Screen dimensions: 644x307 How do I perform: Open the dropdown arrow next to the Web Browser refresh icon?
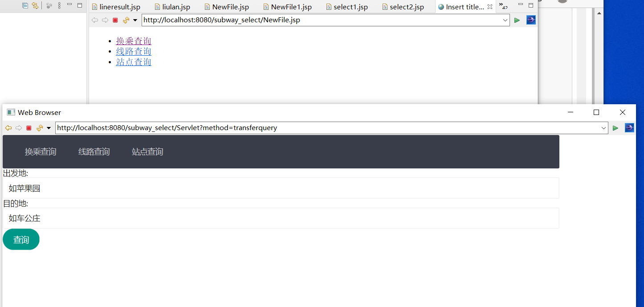click(49, 128)
